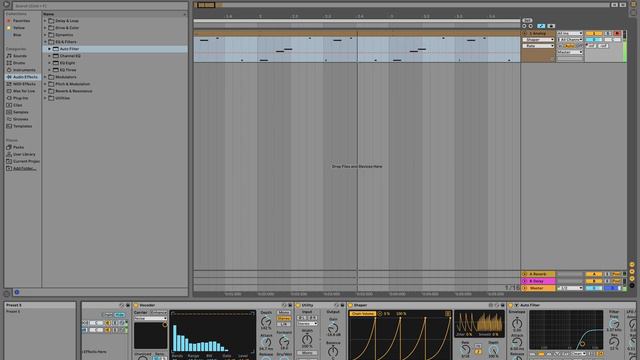Expand the Utilities folder
This screenshot has height=360, width=640.
coord(45,98)
